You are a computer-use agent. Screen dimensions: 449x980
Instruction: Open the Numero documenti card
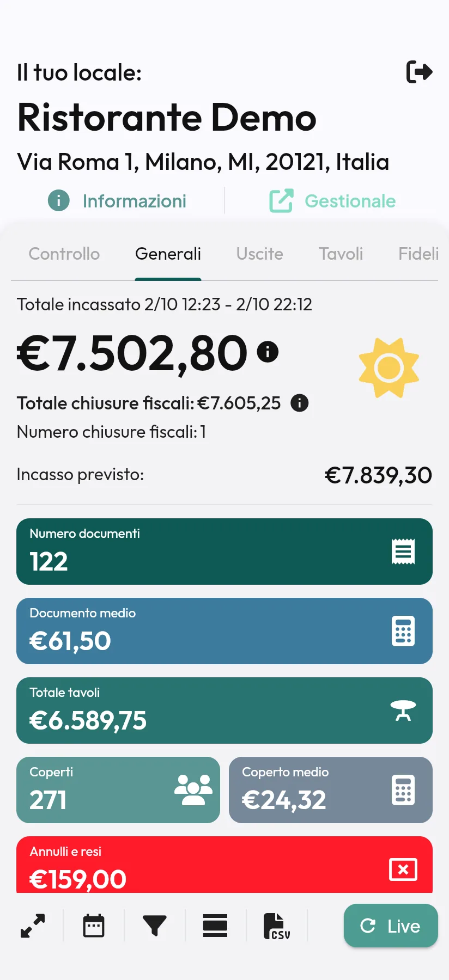click(x=225, y=552)
